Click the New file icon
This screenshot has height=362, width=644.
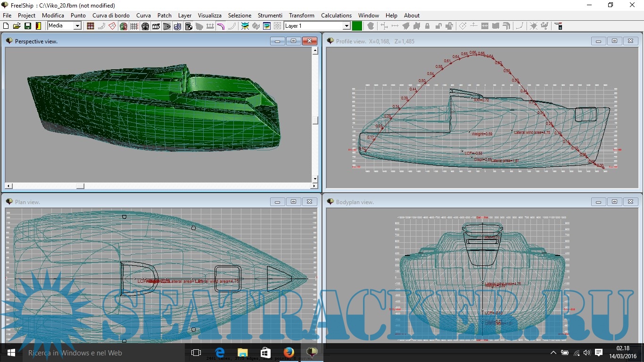click(6, 26)
